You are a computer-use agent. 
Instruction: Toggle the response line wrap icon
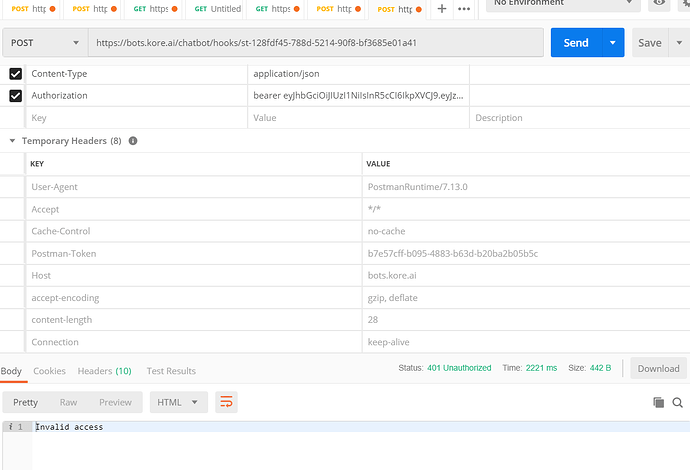coord(227,402)
